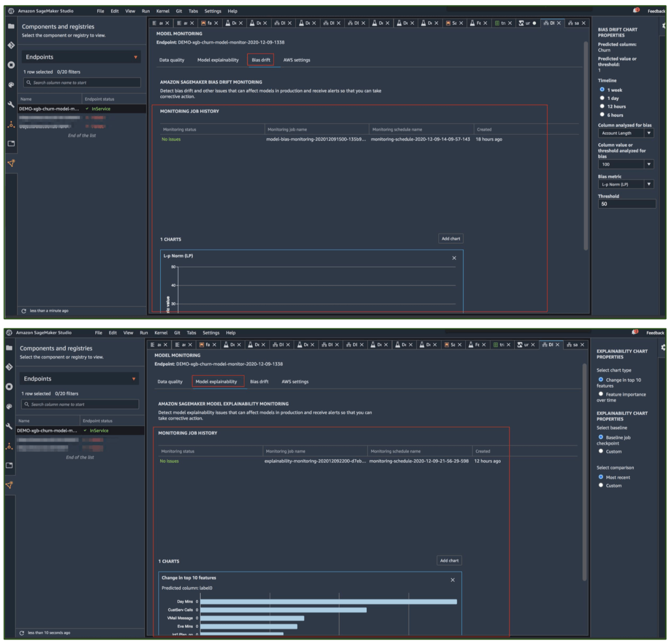Open components and registries icon in bottom window
Viewport: 669px width, 644px height.
tap(9, 446)
